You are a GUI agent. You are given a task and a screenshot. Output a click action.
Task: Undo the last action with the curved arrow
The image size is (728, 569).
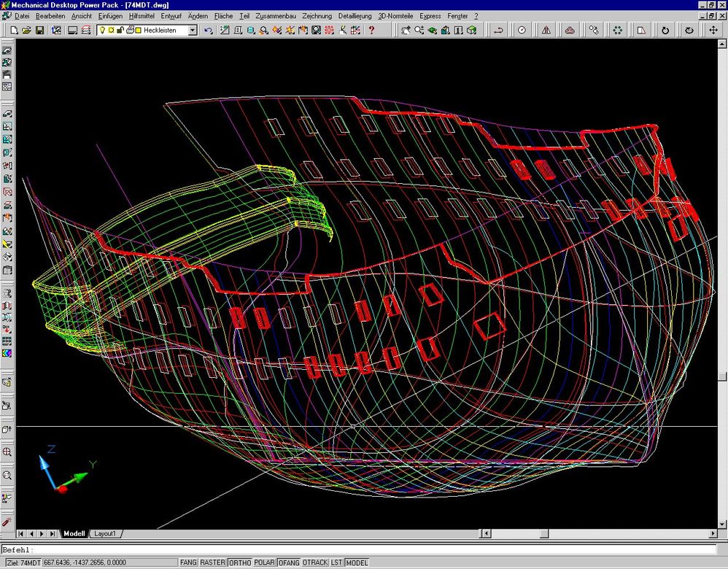point(208,30)
